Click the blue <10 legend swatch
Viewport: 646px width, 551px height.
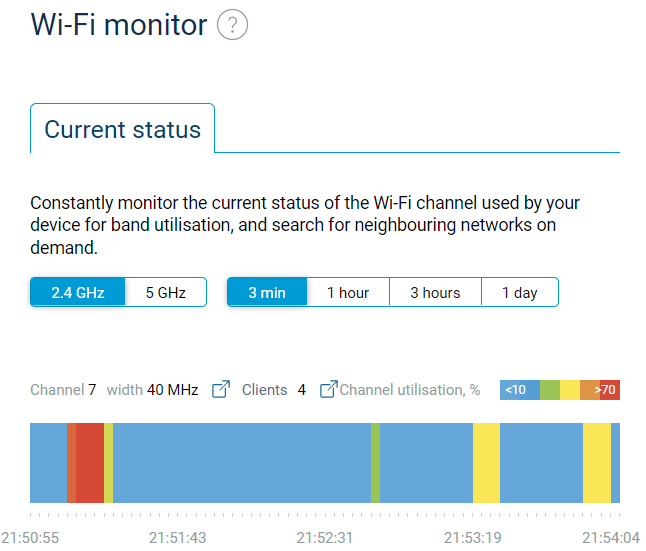click(x=519, y=390)
